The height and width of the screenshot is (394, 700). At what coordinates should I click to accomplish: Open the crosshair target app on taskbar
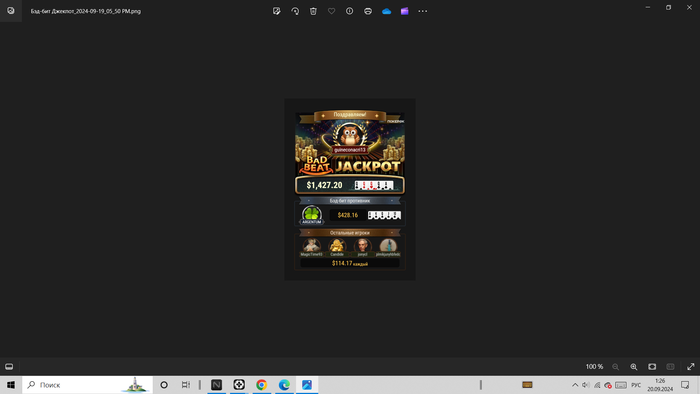click(239, 385)
